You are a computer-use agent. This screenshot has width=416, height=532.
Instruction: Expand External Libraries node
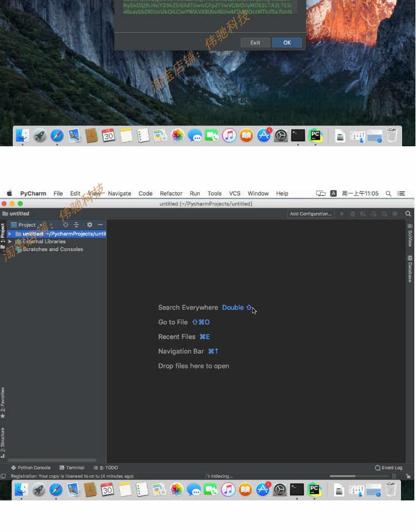[10, 242]
